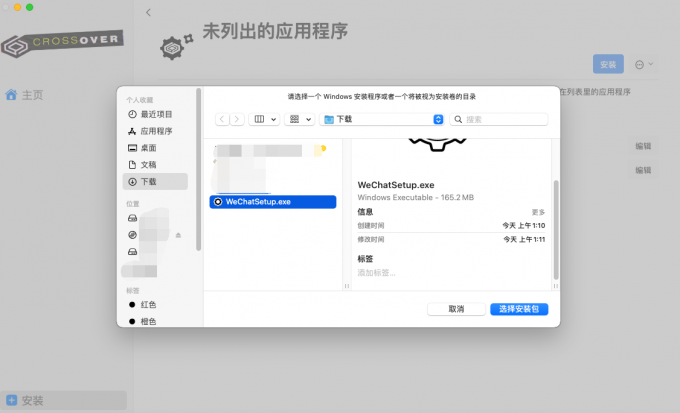Click the 安装 button in CrossOver window
The width and height of the screenshot is (680, 413).
pos(608,64)
